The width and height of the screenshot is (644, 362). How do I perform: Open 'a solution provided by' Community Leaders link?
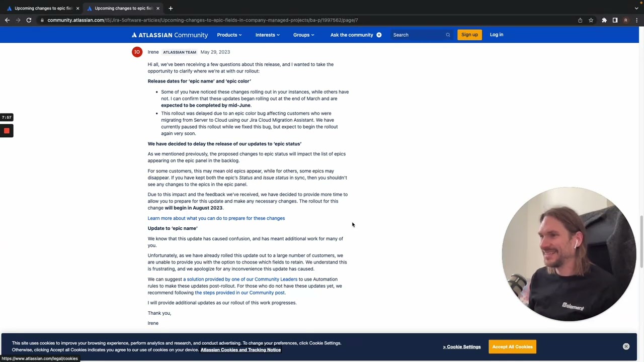[x=240, y=279]
